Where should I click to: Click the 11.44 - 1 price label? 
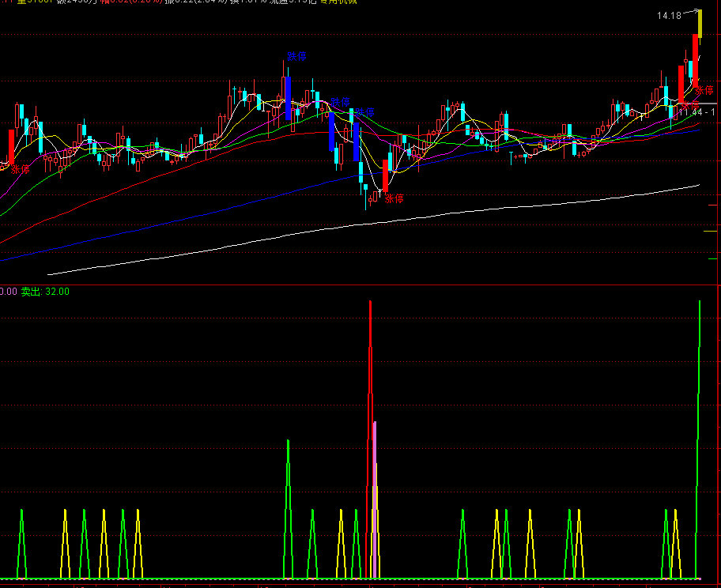point(697,111)
